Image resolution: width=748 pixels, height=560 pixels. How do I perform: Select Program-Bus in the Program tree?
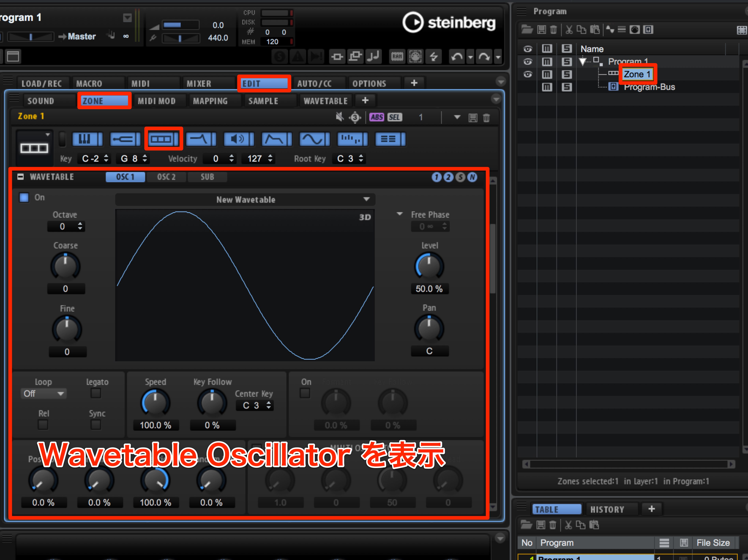coord(649,87)
